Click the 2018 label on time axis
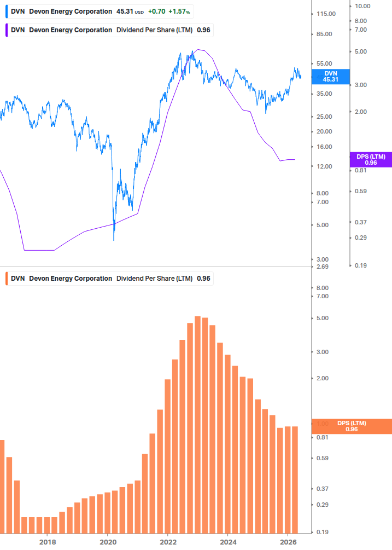 click(48, 542)
